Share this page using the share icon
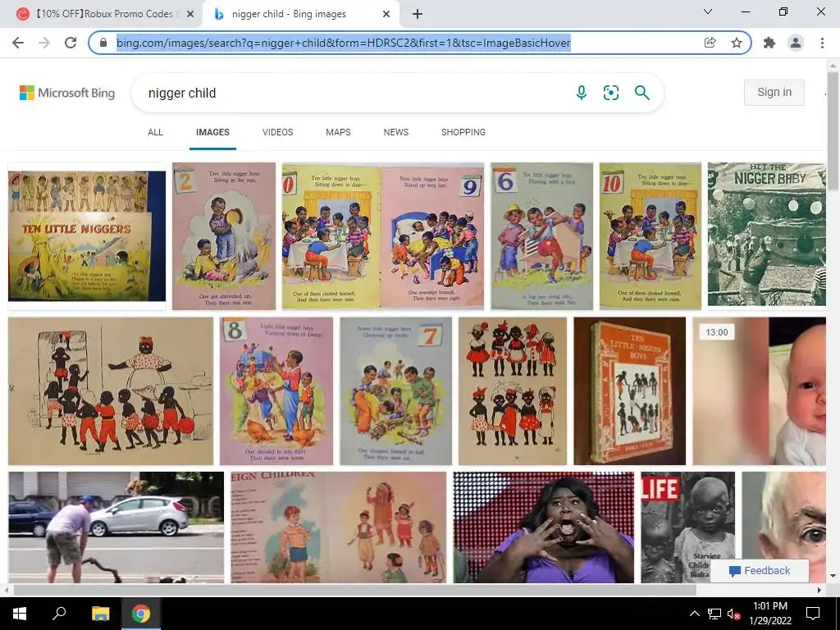840x630 pixels. click(x=710, y=43)
